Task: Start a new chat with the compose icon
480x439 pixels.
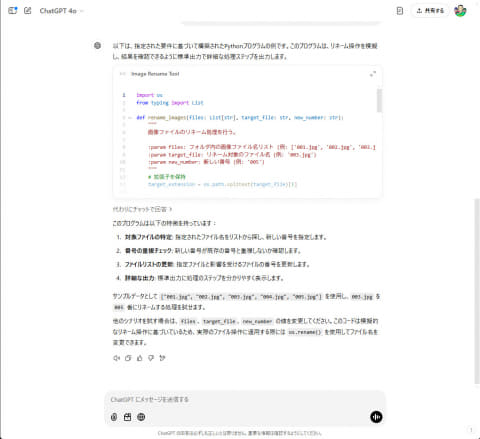Action: (28, 11)
